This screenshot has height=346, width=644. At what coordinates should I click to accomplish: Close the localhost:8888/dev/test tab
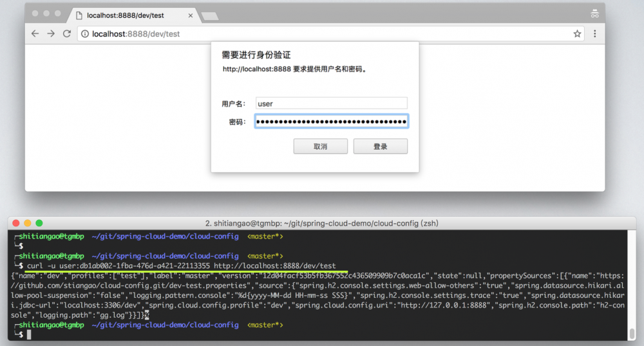pyautogui.click(x=191, y=15)
